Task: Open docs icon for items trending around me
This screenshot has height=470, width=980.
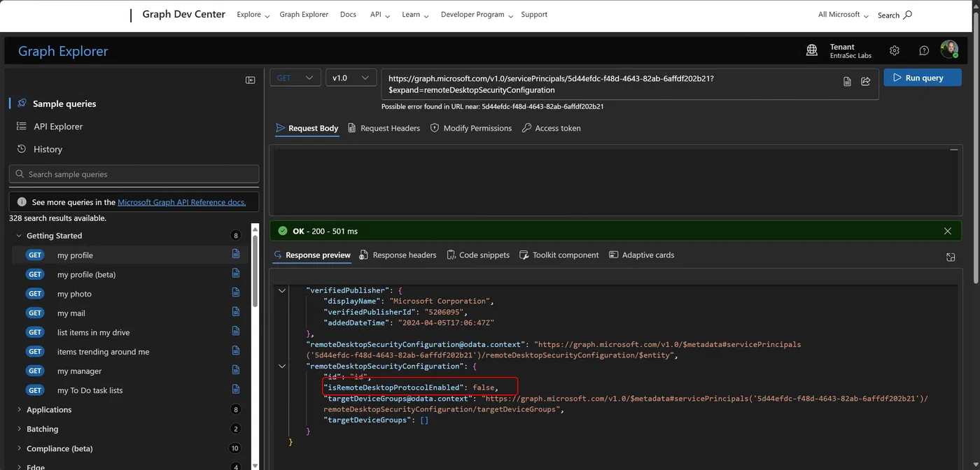Action: point(236,351)
